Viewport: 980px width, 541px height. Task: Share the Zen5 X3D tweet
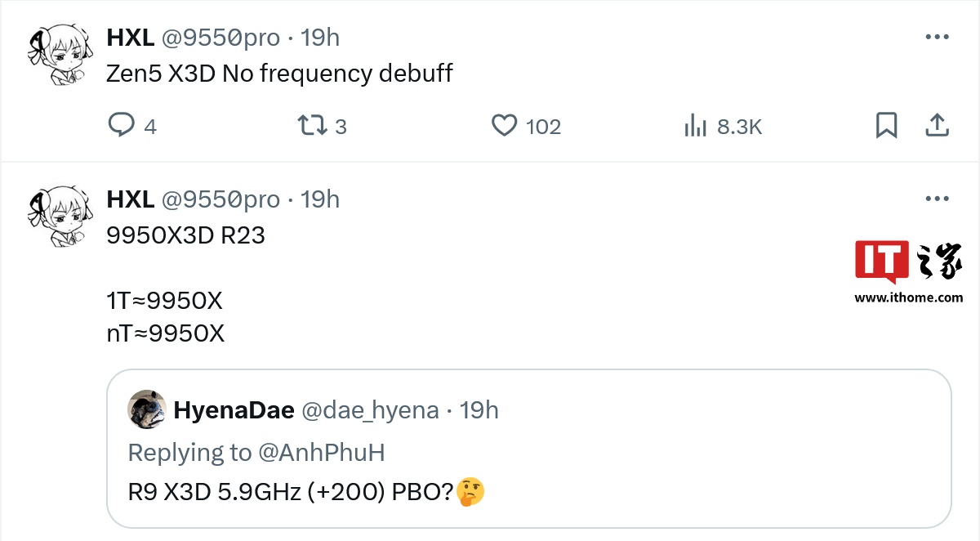pyautogui.click(x=937, y=126)
